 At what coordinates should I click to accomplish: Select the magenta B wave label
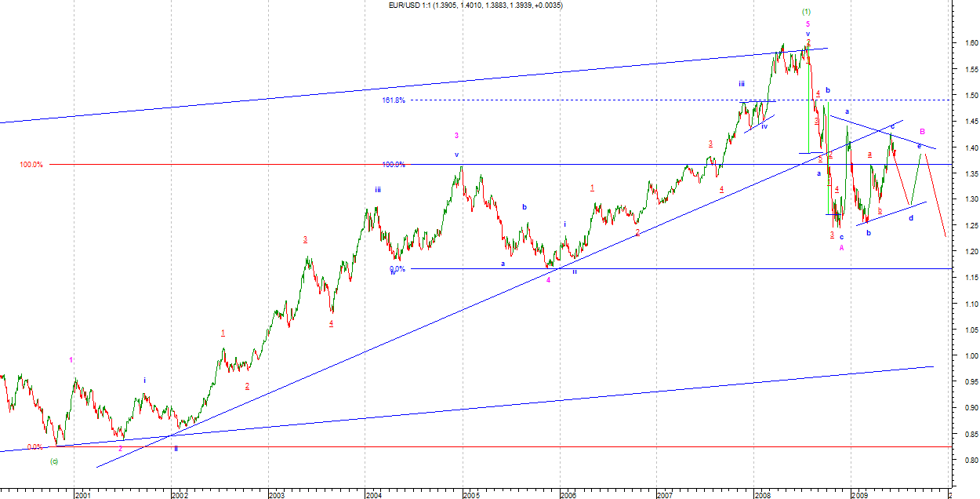[923, 132]
